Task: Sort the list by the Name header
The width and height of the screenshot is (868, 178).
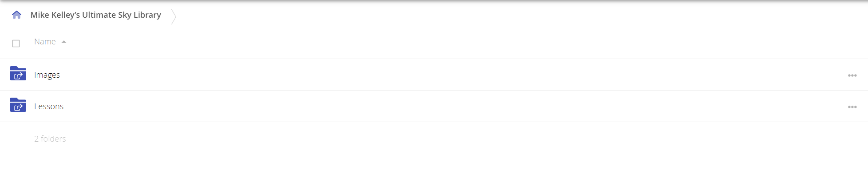Action: point(45,42)
